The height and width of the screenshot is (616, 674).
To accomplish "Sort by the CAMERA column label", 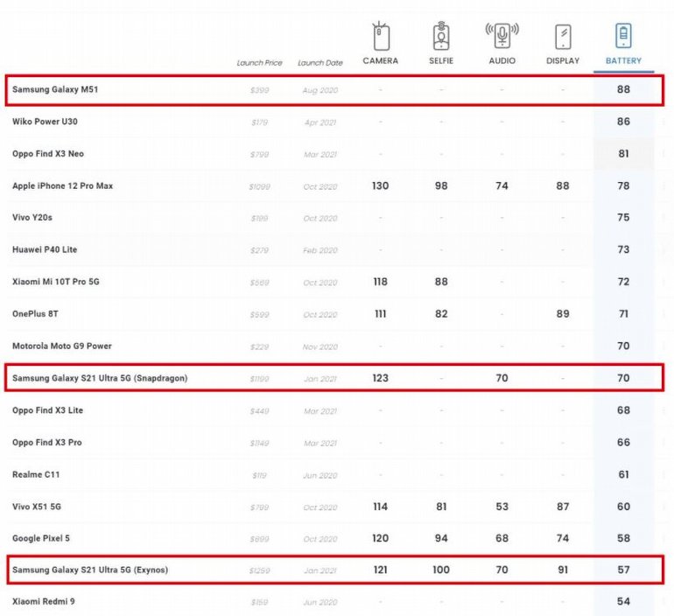I will [381, 60].
